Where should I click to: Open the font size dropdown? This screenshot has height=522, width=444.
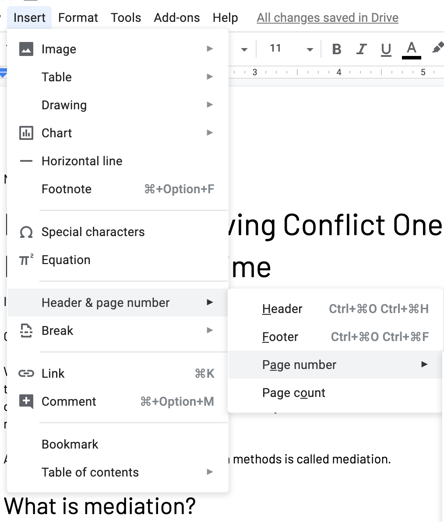[x=292, y=49]
